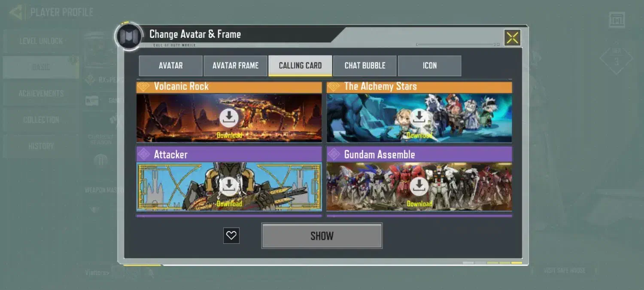Click the rarity icon beside Gundam Assemble

tap(334, 154)
